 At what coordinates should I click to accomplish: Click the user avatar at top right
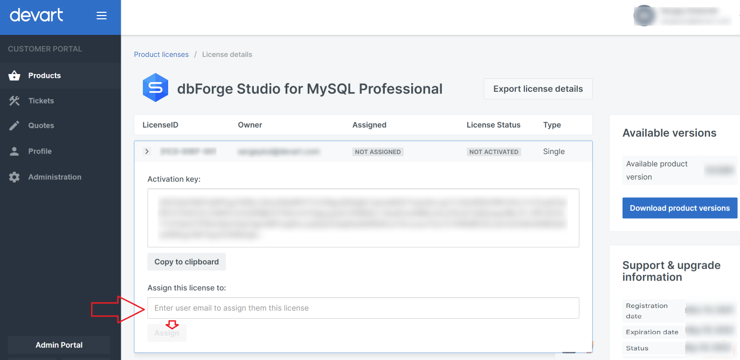tap(645, 16)
